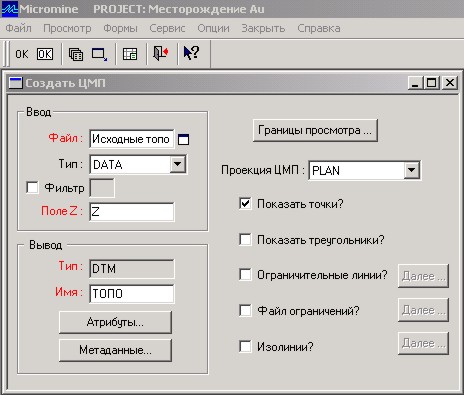The height and width of the screenshot is (395, 464).
Task: Open the form sets toolbar icon
Action: (76, 54)
